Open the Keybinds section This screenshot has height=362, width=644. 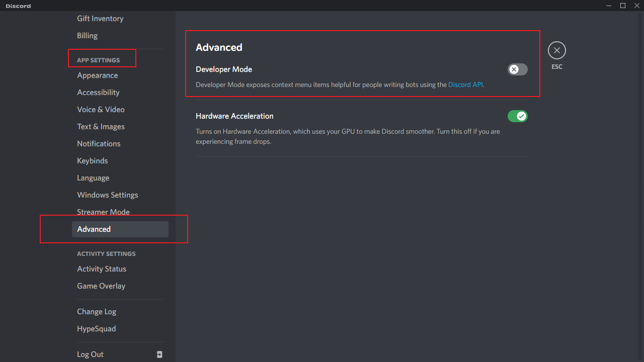pyautogui.click(x=93, y=161)
